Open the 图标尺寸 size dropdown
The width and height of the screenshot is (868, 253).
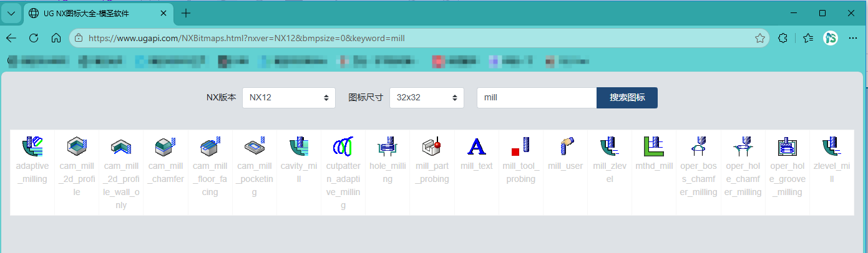pos(427,98)
